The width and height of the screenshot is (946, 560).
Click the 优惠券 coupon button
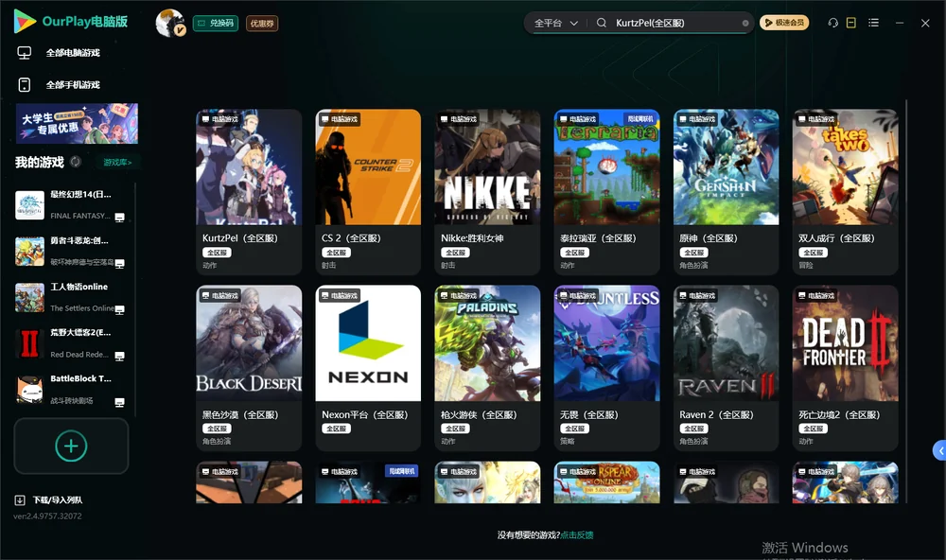click(262, 24)
